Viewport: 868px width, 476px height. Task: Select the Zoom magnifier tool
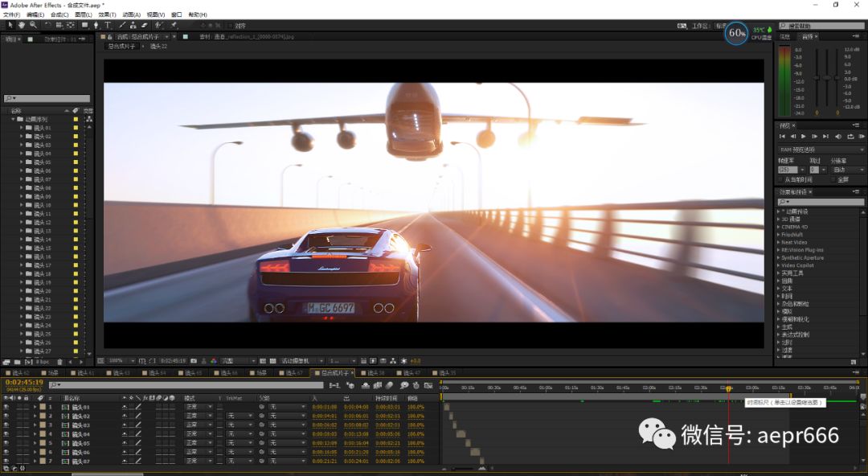pos(33,25)
